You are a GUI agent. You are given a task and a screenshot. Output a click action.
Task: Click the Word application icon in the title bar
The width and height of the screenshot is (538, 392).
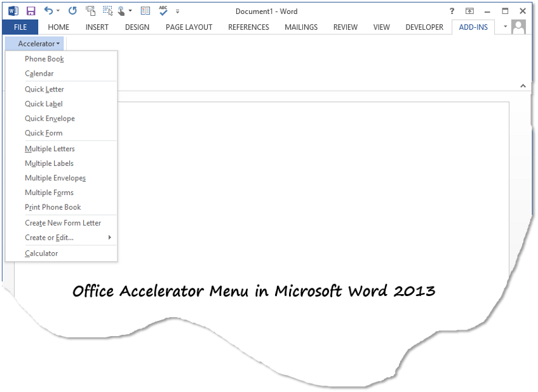pyautogui.click(x=13, y=11)
